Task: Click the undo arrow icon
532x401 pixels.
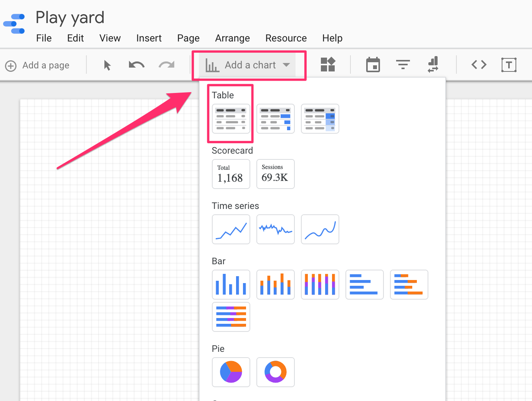Action: (x=136, y=65)
